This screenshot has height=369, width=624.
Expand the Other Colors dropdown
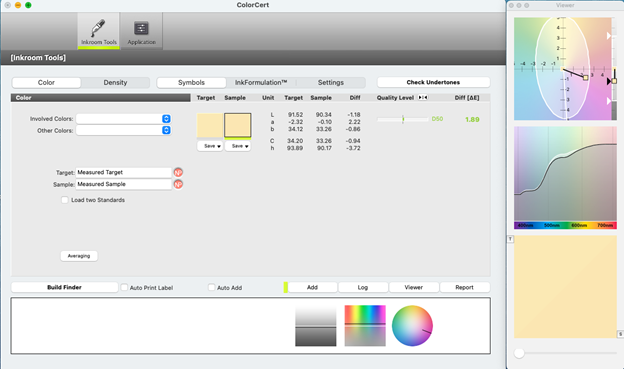click(166, 130)
